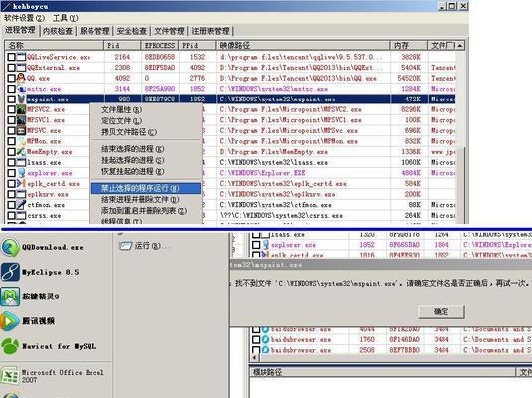Switch to 注册表管理 tab
Screen dimensions: 532x398
coord(211,31)
